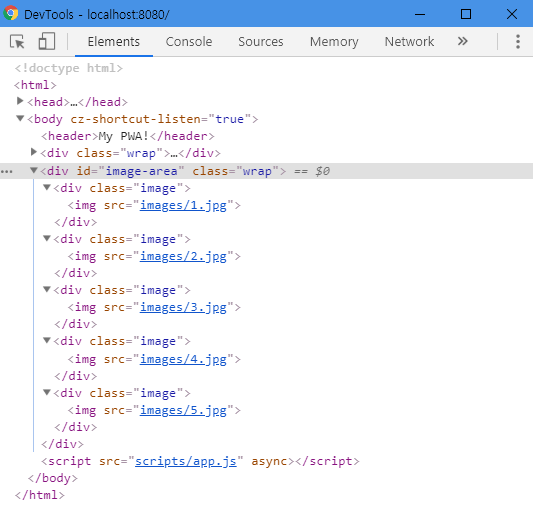Select the opening html tag row
Viewport: 533px width, 510px height.
pos(35,85)
